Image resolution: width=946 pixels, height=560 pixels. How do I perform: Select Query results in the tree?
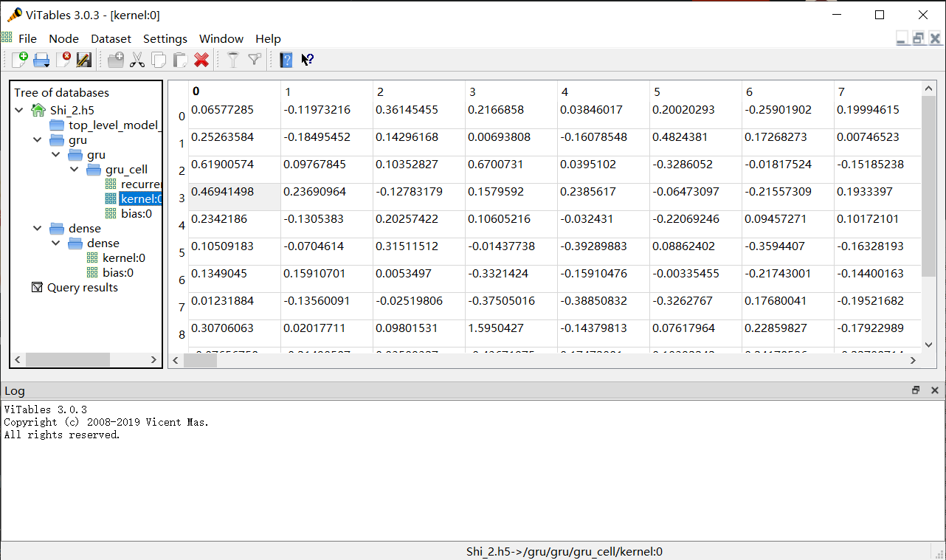[x=82, y=288]
